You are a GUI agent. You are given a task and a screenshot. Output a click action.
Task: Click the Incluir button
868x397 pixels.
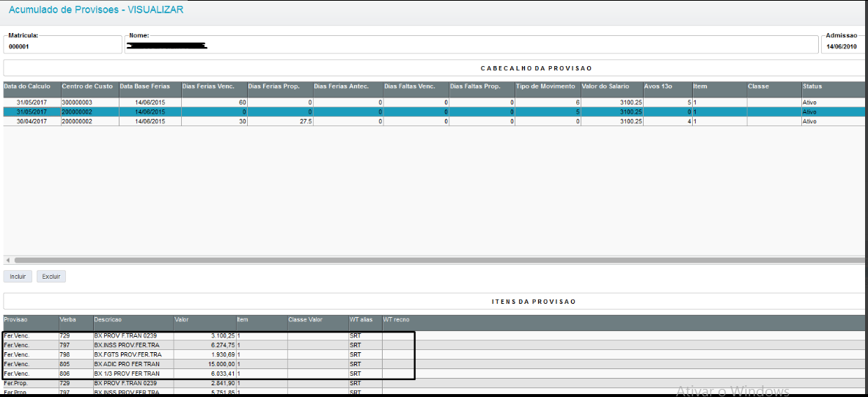pos(18,276)
